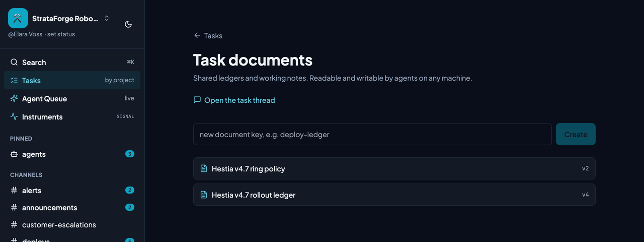This screenshot has width=644, height=242.
Task: Click the ⌘K search shortcut hint
Action: coord(130,62)
